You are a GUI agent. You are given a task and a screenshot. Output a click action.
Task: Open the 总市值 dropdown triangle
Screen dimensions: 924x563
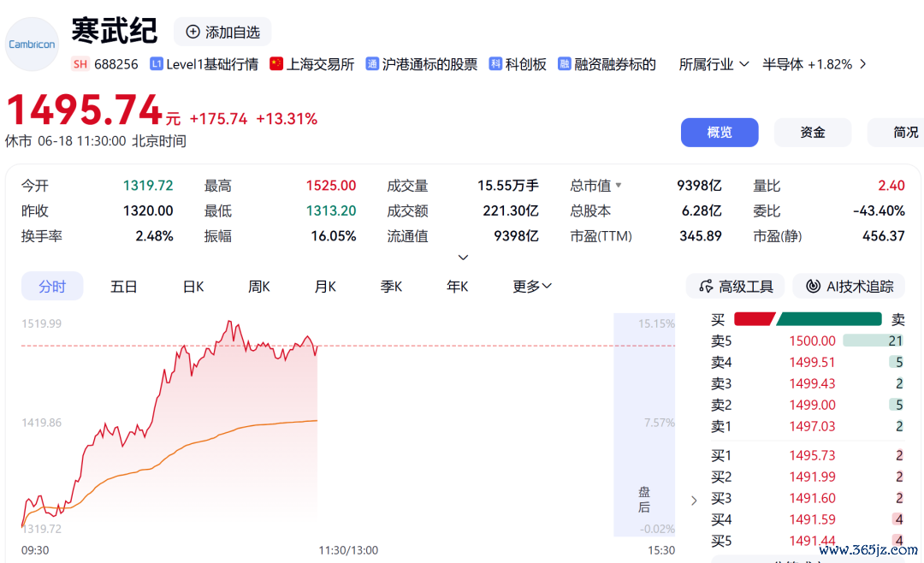(619, 185)
